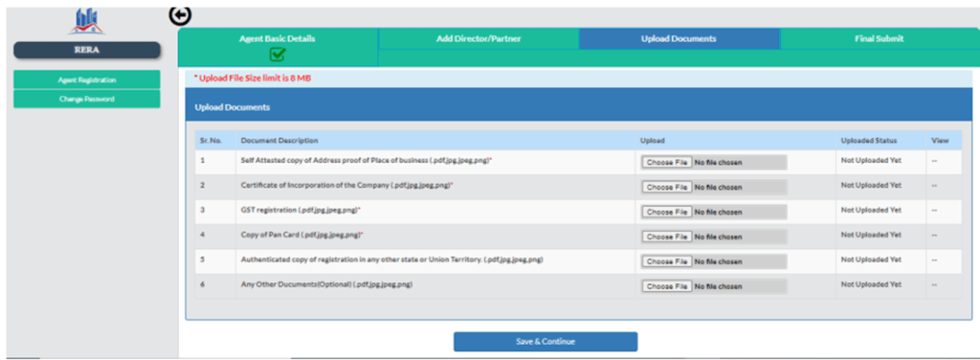Select 'Certificate of Incorporation of the Company' text

pyautogui.click(x=346, y=185)
